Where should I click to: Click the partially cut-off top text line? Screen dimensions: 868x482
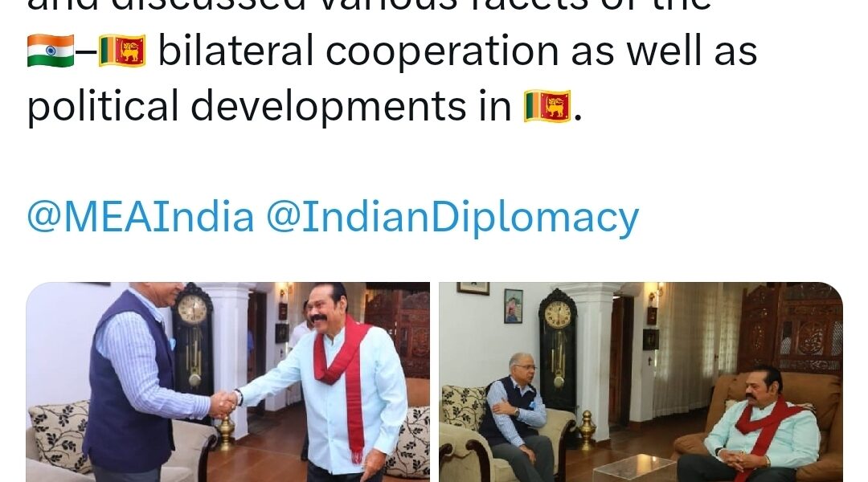369,6
